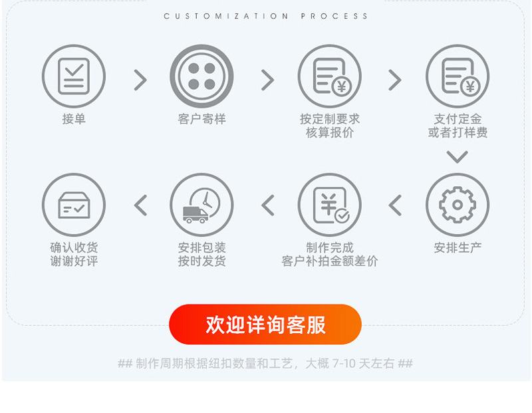This screenshot has width=532, height=413.
Task: Select the 安排生产 gear icon
Action: click(x=458, y=205)
